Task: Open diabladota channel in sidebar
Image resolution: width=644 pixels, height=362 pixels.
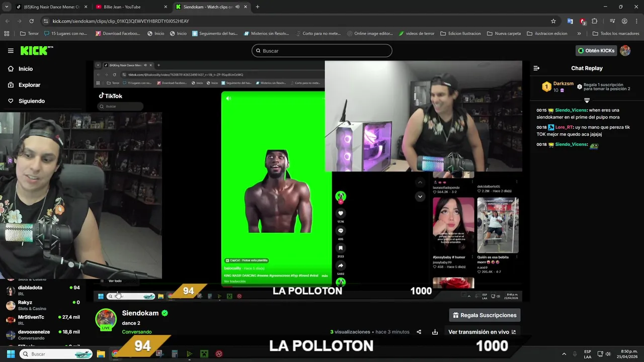Action: click(43, 290)
